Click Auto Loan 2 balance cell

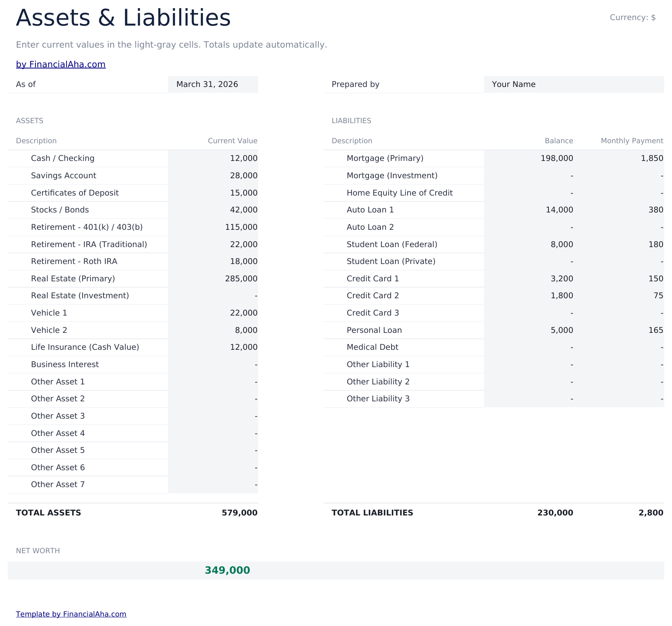point(529,227)
